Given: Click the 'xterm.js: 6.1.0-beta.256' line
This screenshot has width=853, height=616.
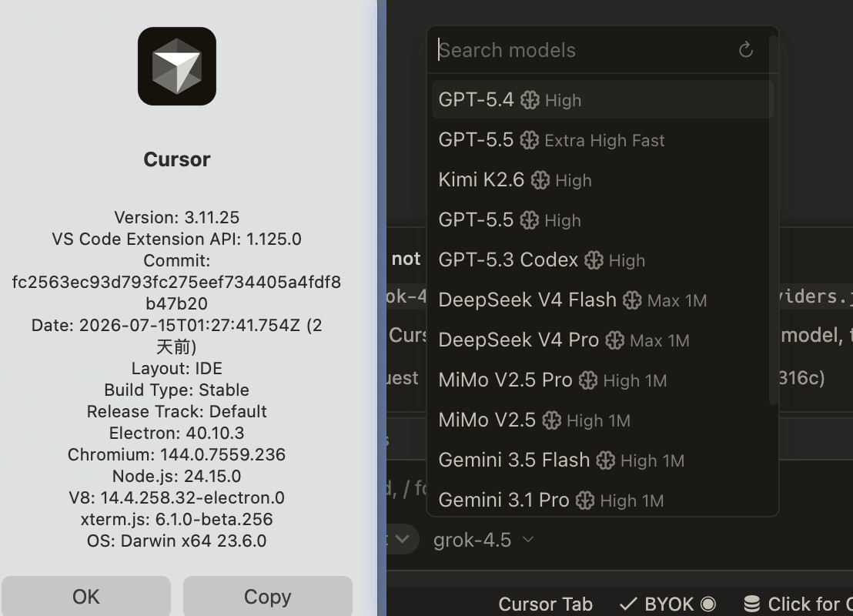Looking at the screenshot, I should coord(177,519).
